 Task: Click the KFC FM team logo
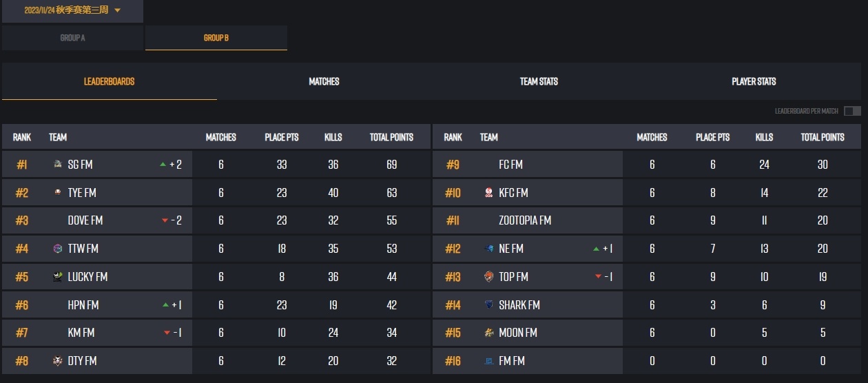[489, 193]
